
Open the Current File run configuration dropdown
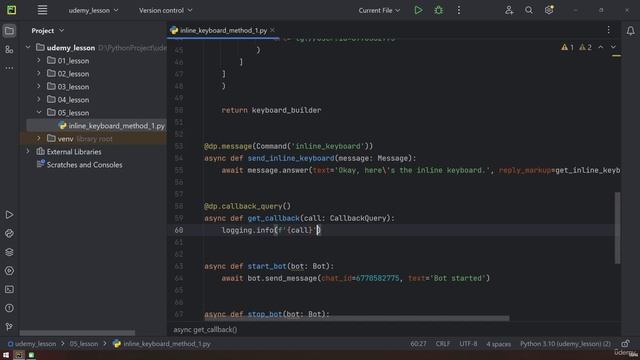click(379, 10)
